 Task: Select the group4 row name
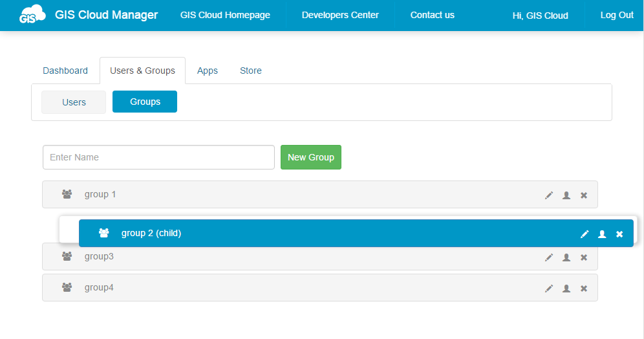coord(99,288)
